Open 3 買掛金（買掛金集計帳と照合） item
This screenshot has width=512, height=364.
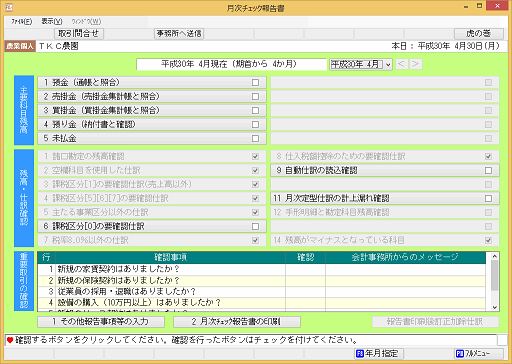point(152,110)
